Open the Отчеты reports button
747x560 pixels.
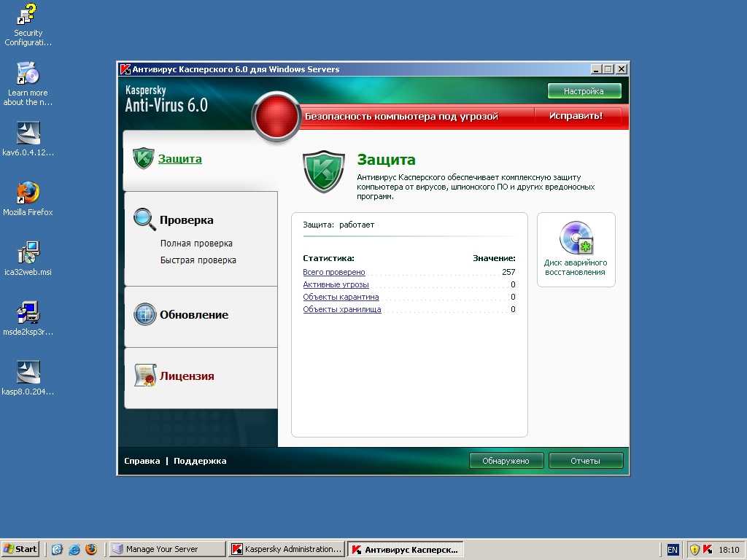click(585, 461)
